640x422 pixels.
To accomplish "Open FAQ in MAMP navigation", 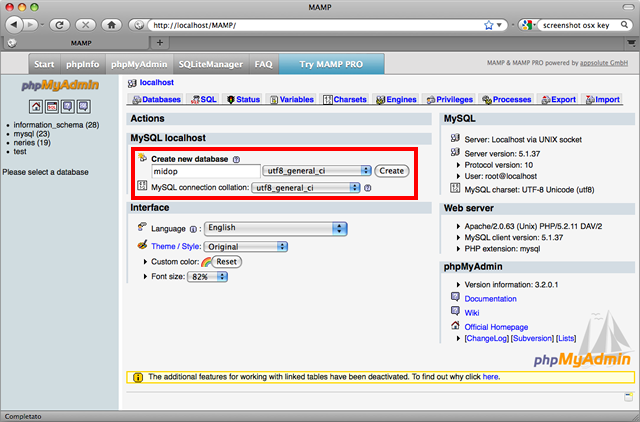I will point(264,64).
